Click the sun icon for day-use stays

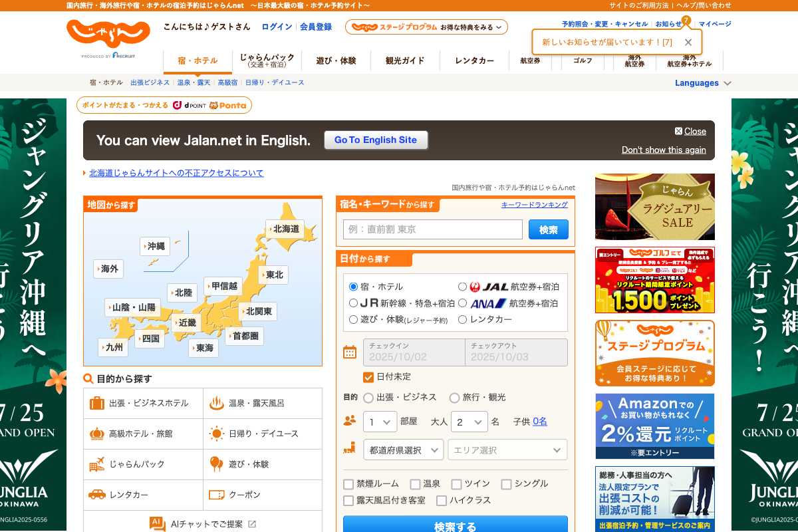(x=217, y=434)
